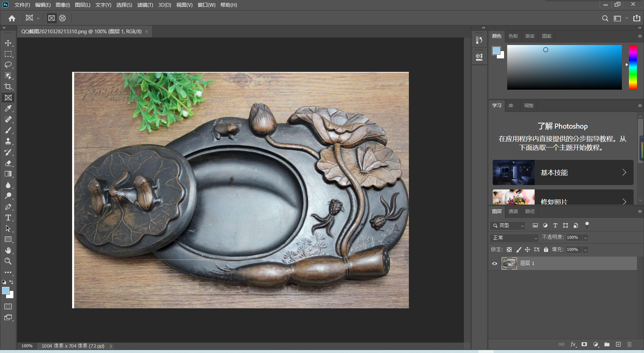Image resolution: width=644 pixels, height=353 pixels.
Task: Select the Frame tool in toolbox
Action: click(x=8, y=98)
